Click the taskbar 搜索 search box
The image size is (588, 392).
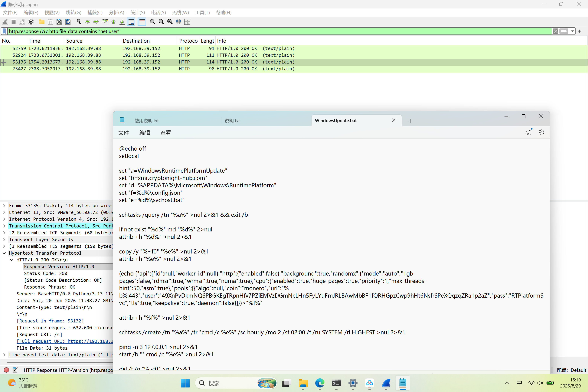point(236,383)
